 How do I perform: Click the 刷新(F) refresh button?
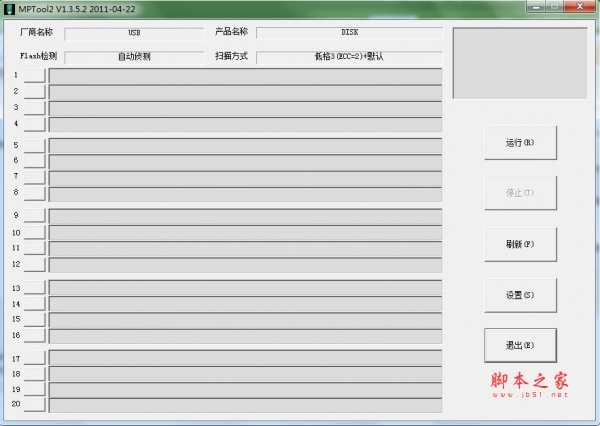(520, 245)
